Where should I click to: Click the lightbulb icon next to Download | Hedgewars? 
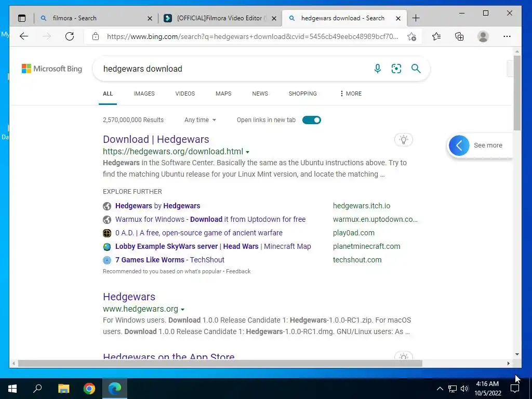403,140
